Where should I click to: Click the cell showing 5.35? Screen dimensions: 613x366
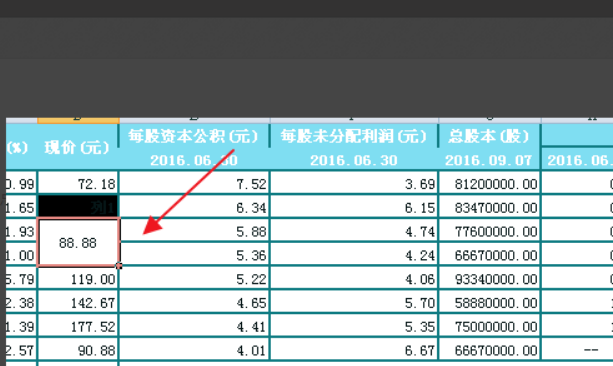354,326
